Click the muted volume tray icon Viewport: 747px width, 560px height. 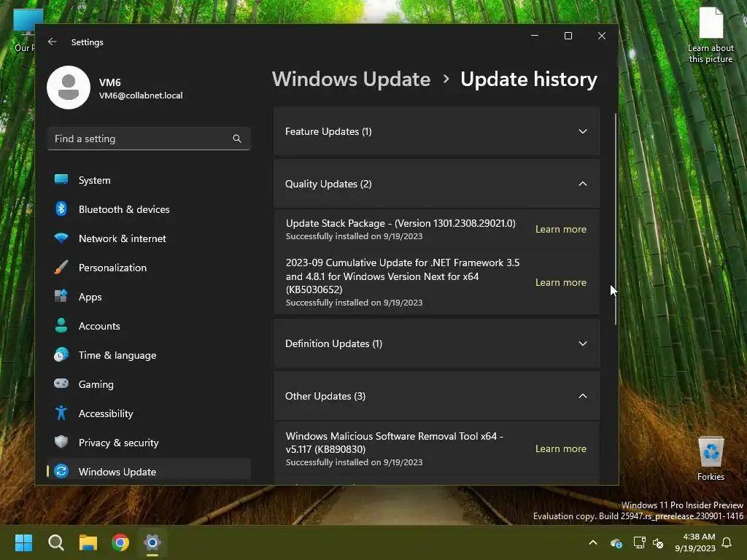pos(658,542)
